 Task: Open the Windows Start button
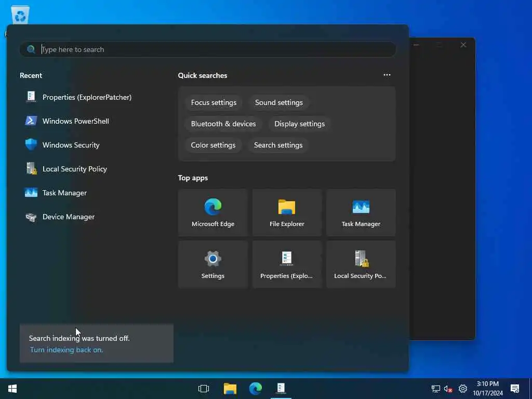[x=12, y=389]
